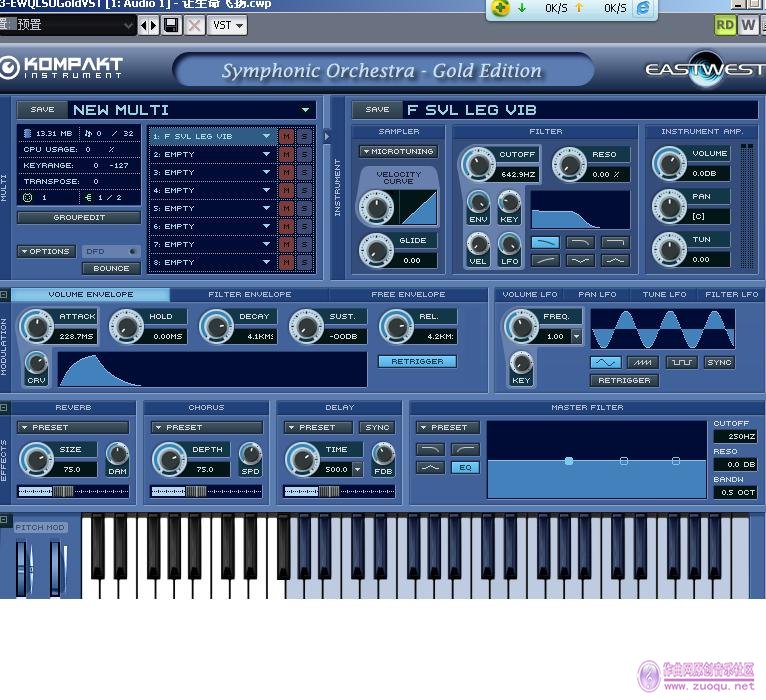Viewport: 766px width, 700px height.
Task: Mute slot 1 F SVL LEG VIB
Action: click(x=286, y=136)
